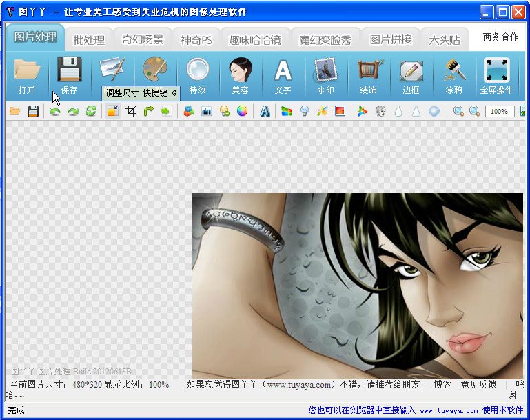Click the 显示比例 100% status text
Screen dimensions: 530x420
click(x=136, y=385)
